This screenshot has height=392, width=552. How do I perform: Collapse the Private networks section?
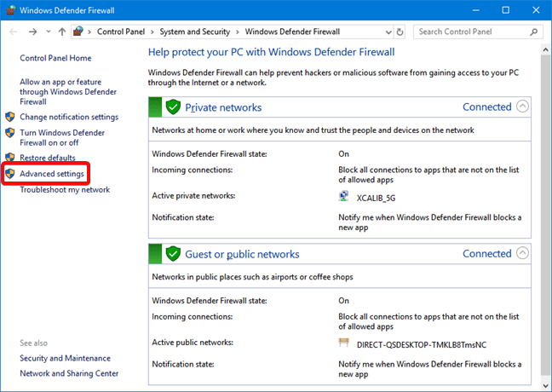tap(522, 106)
